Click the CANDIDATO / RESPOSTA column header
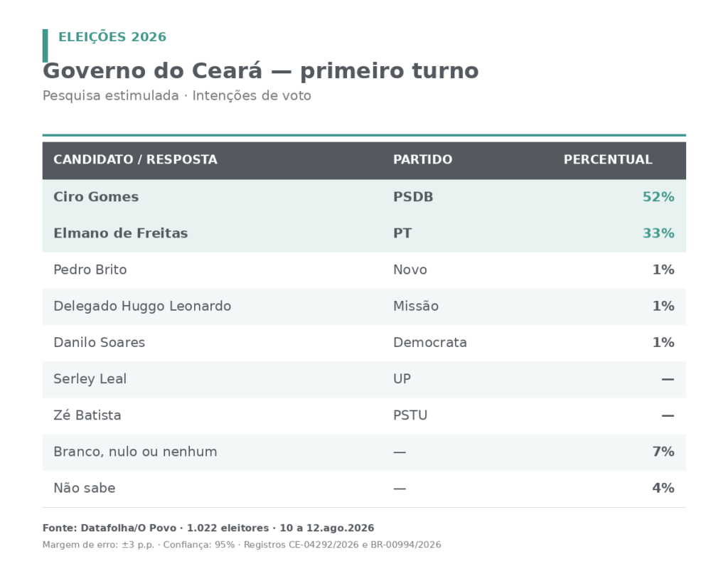This screenshot has height=569, width=728. (x=135, y=159)
